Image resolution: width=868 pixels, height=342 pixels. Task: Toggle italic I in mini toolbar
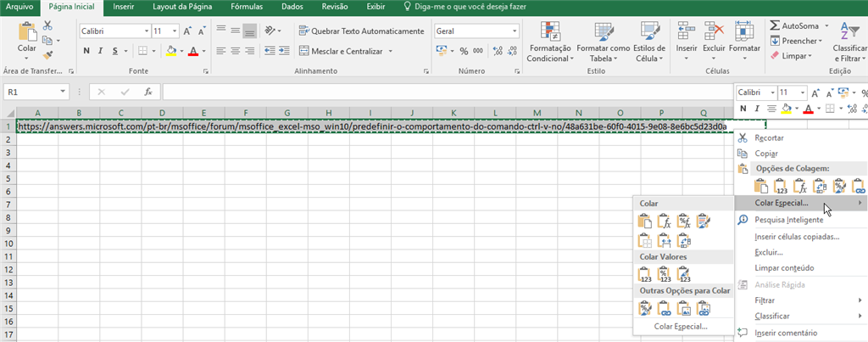click(756, 108)
